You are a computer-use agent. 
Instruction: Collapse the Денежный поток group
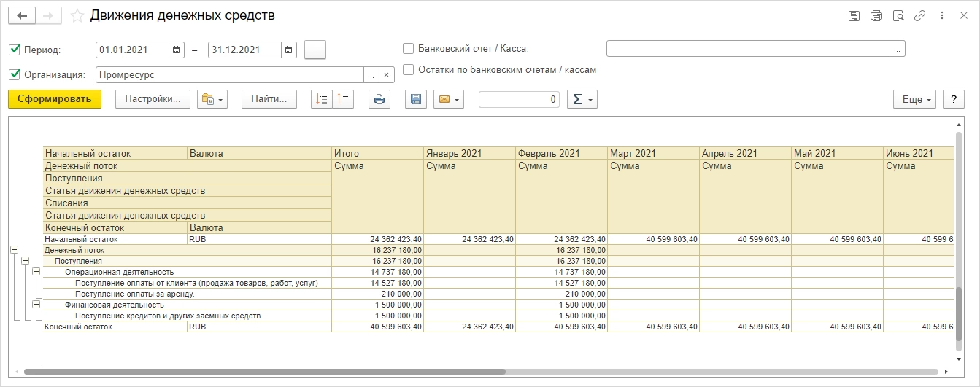coord(14,249)
